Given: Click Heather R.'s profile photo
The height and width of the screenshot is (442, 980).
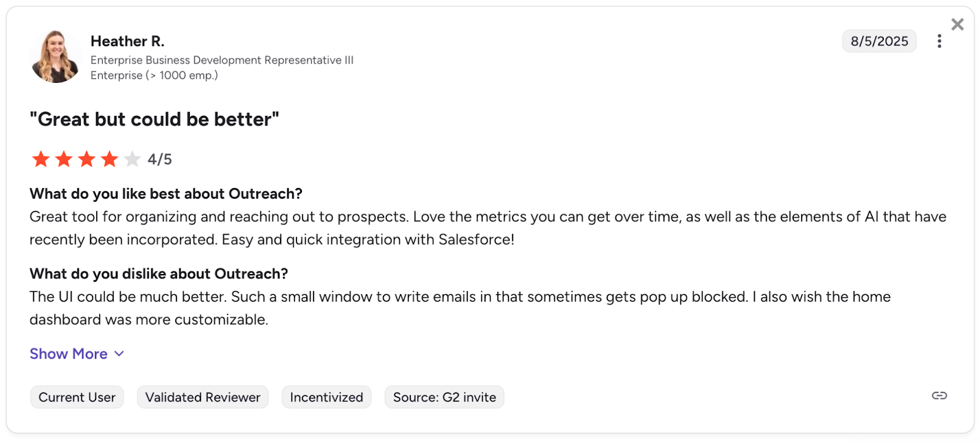Looking at the screenshot, I should click(56, 56).
